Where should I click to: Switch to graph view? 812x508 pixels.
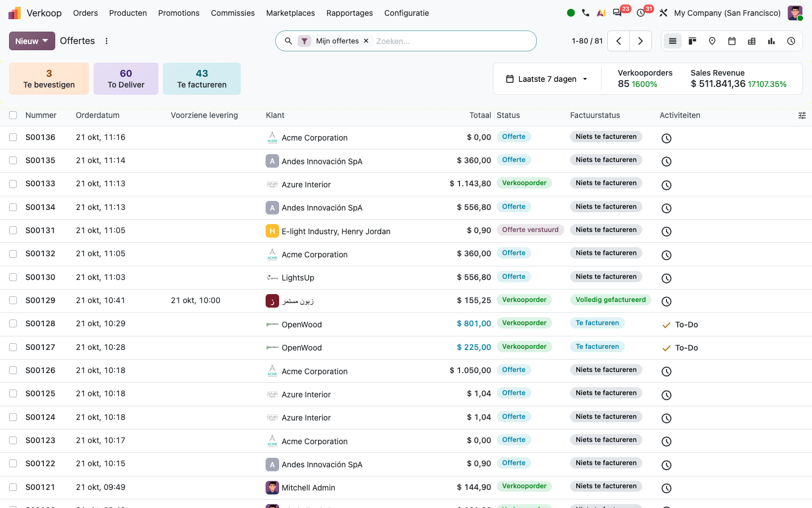click(771, 41)
